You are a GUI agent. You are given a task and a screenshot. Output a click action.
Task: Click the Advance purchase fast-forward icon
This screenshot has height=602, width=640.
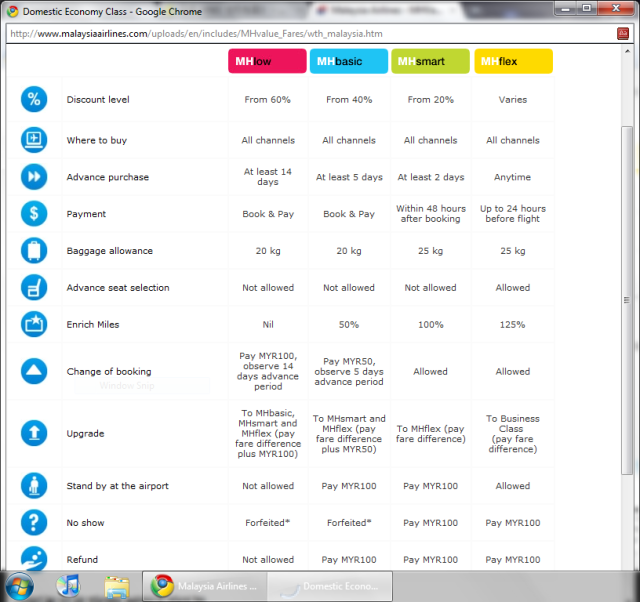(34, 177)
